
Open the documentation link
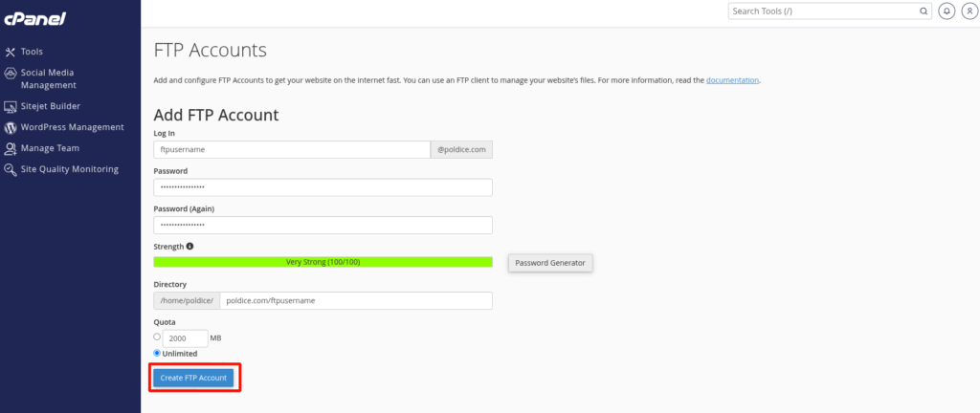(732, 80)
